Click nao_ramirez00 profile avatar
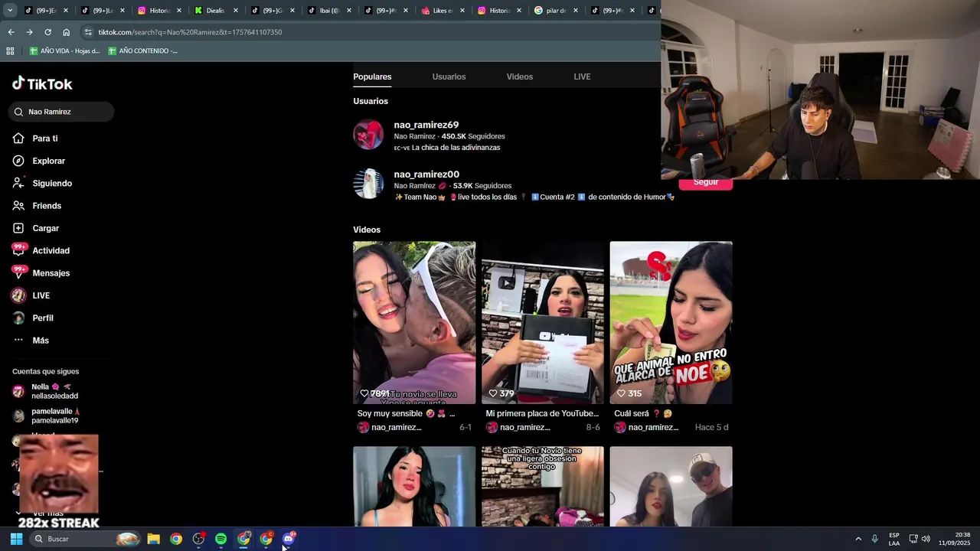 (x=368, y=184)
